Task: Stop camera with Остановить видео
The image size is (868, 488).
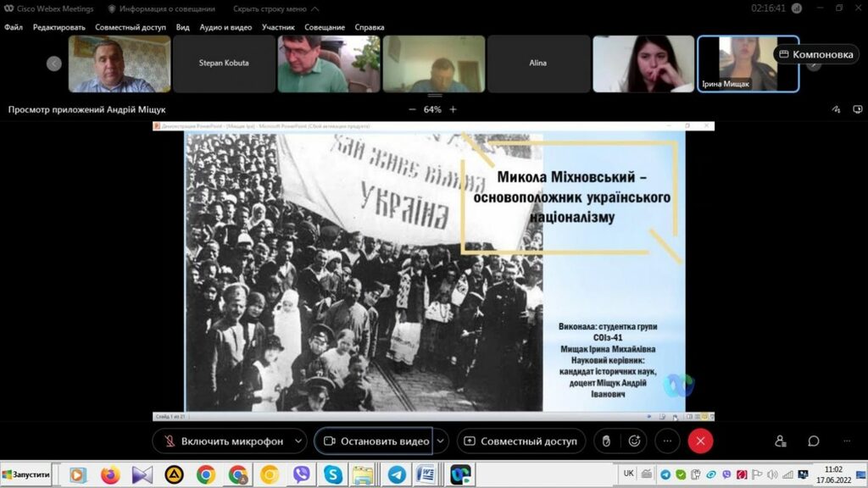Action: pos(373,441)
